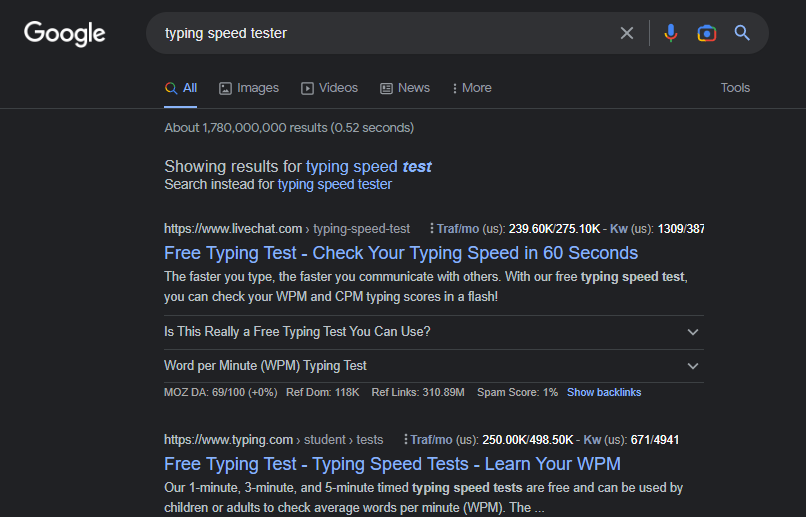Select the All tab
Image resolution: width=806 pixels, height=517 pixels.
click(181, 88)
